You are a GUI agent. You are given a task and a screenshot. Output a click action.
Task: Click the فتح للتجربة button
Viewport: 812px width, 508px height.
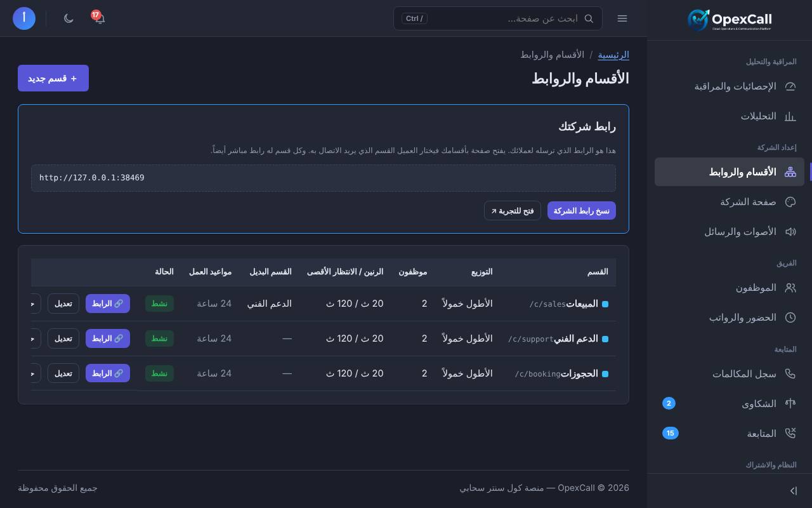[513, 211]
